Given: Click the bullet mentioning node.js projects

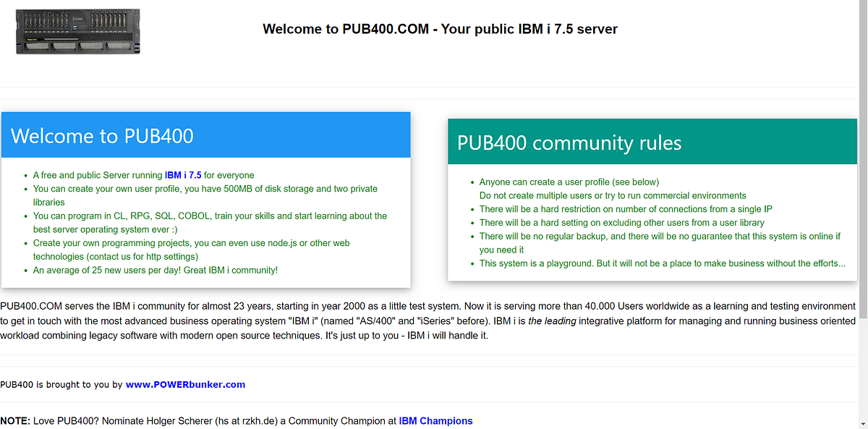Looking at the screenshot, I should (x=191, y=242).
